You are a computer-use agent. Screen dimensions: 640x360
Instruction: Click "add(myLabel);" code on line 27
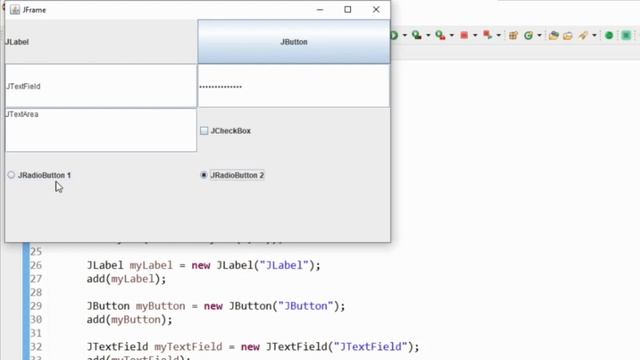coord(127,279)
